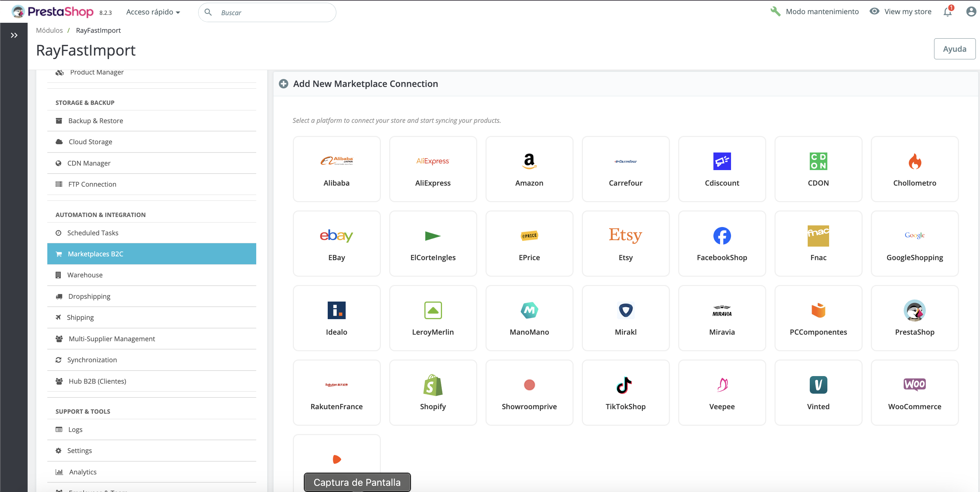Open user profile avatar icon
The image size is (980, 492).
[x=971, y=12]
